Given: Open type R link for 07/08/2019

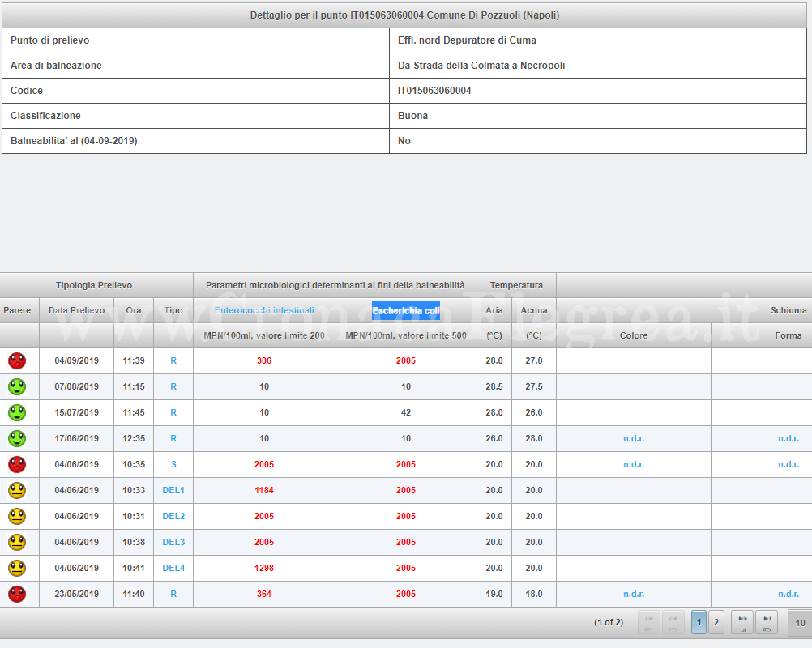Looking at the screenshot, I should (x=173, y=386).
